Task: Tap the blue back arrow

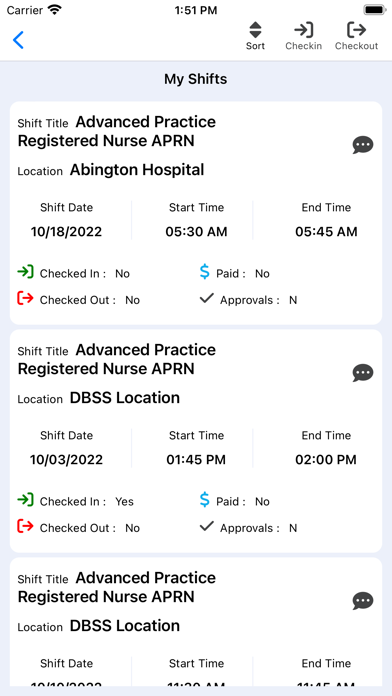Action: pos(18,40)
